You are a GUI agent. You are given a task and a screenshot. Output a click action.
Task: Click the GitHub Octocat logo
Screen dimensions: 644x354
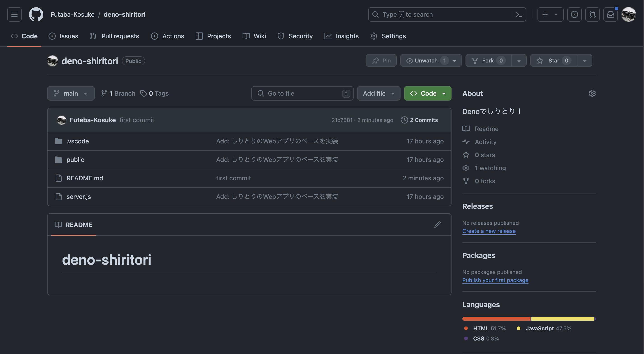point(36,14)
